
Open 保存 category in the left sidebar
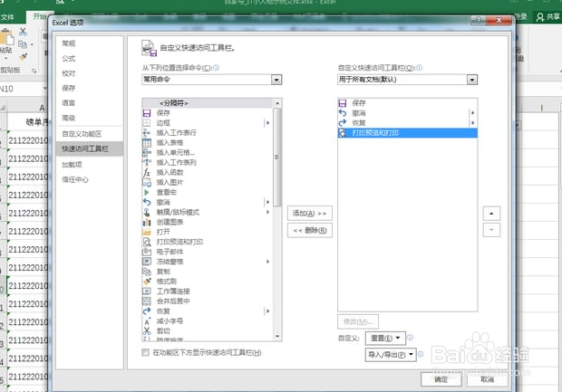click(90, 89)
